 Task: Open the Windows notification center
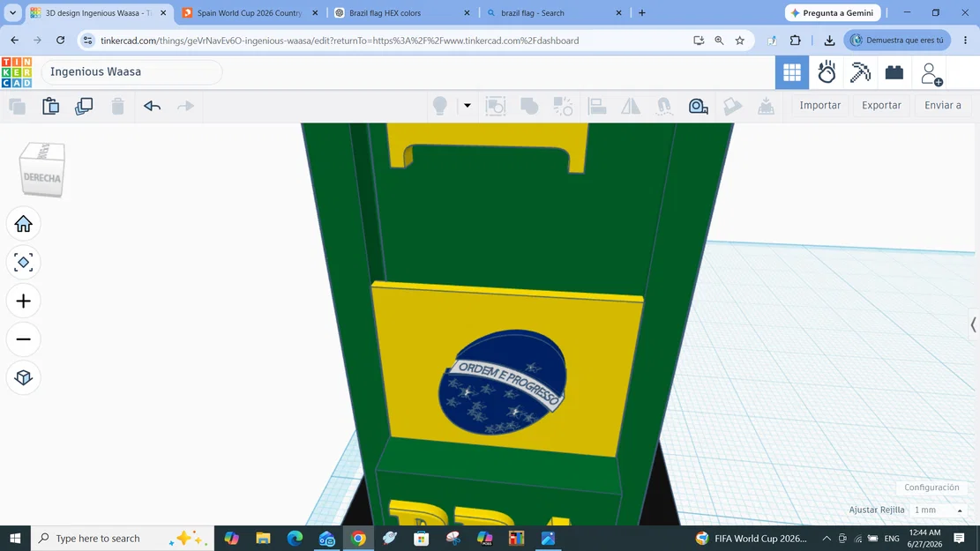coord(959,538)
